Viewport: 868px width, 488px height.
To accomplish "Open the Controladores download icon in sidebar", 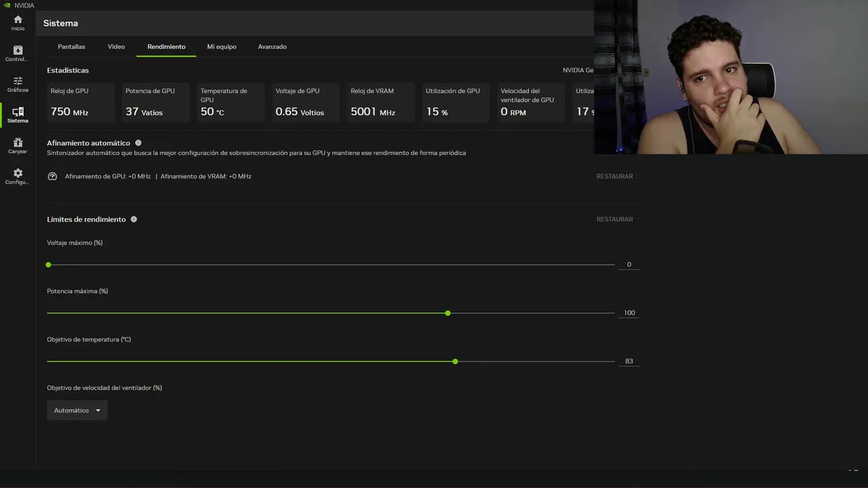I will [18, 50].
